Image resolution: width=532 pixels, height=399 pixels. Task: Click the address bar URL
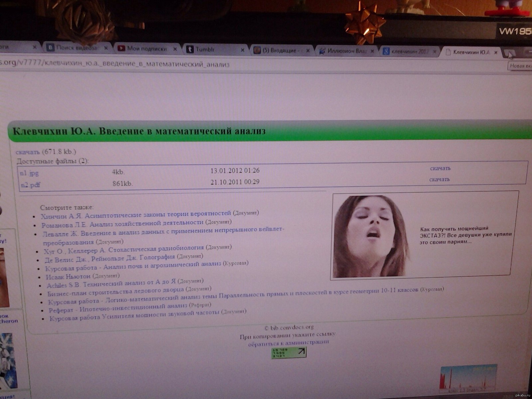click(x=115, y=64)
